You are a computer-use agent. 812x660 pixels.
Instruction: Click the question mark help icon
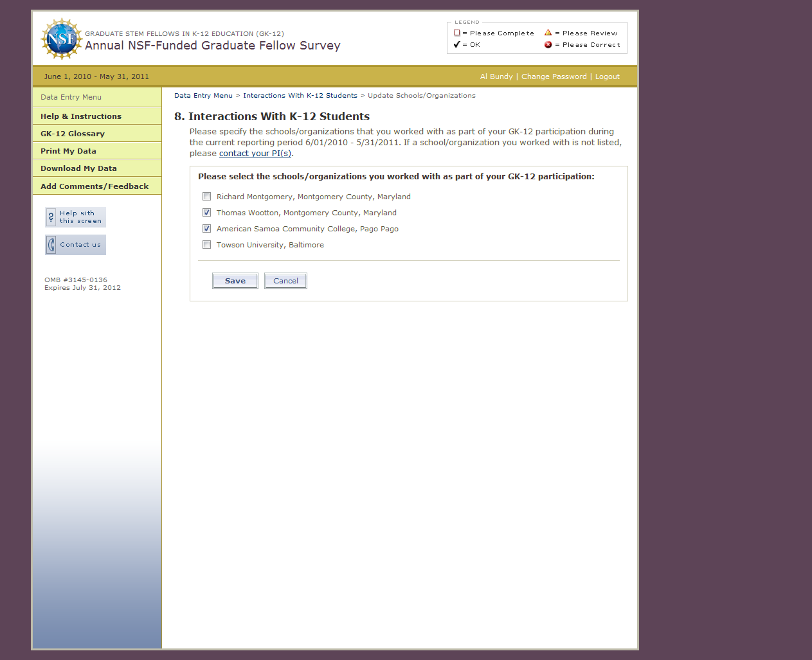(51, 217)
